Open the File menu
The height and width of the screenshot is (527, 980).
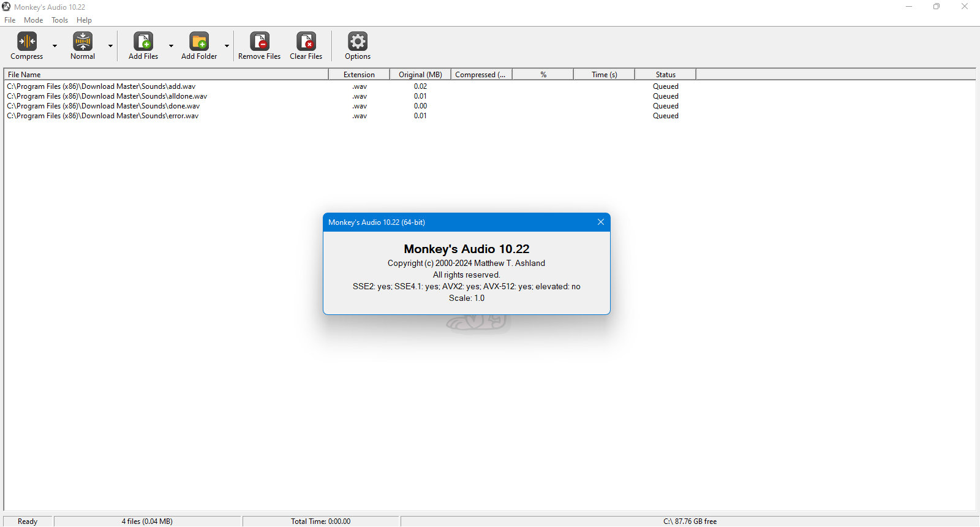[x=10, y=20]
